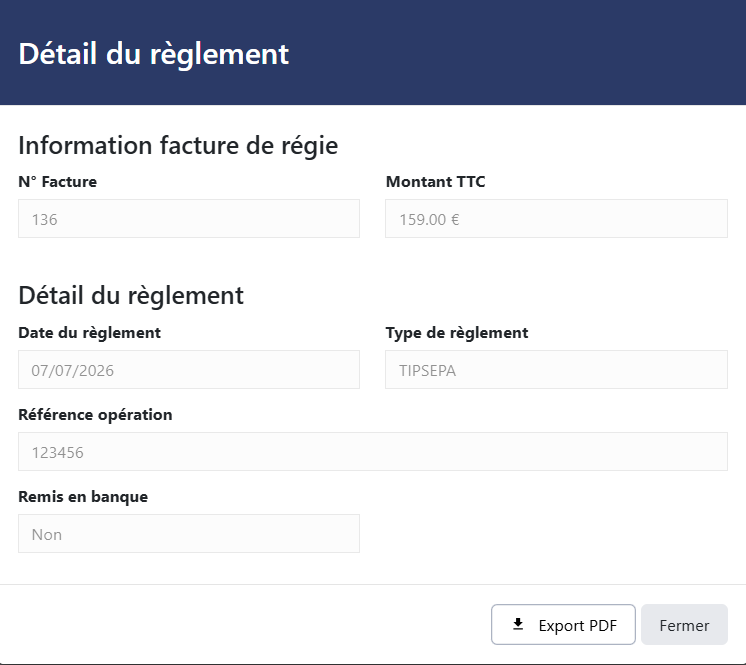Viewport: 746px width, 665px height.
Task: Close the dialog with Fermer button
Action: tap(684, 625)
